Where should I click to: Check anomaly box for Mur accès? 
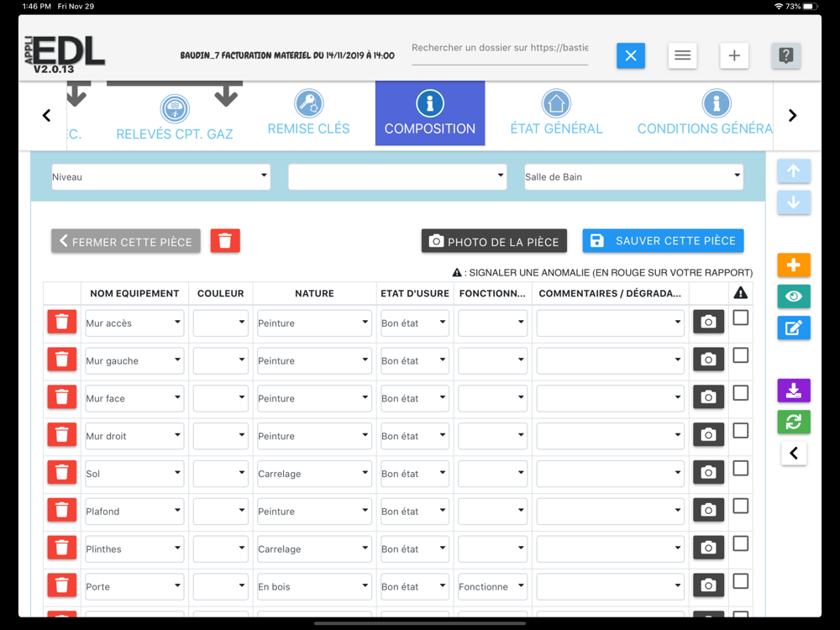(x=740, y=318)
